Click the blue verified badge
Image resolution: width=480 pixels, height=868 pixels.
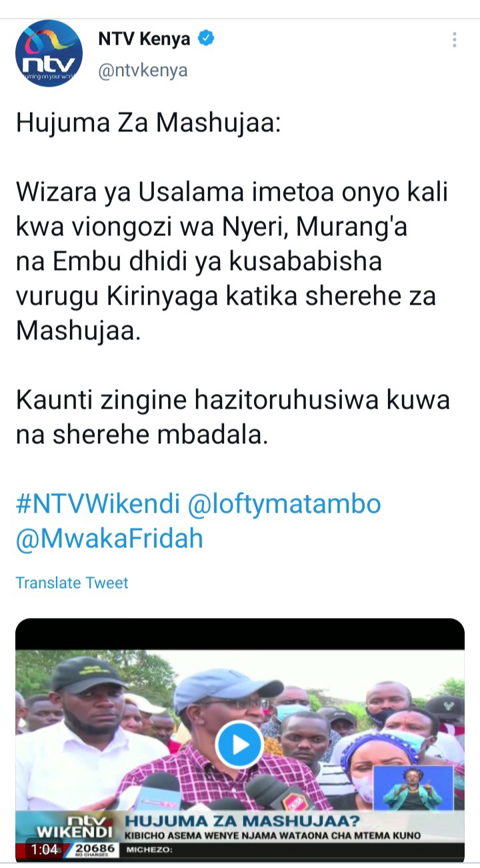click(206, 39)
